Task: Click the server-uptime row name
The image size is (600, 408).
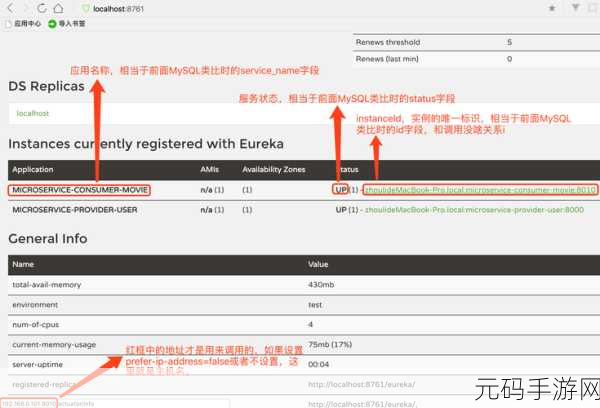Action: pyautogui.click(x=38, y=364)
